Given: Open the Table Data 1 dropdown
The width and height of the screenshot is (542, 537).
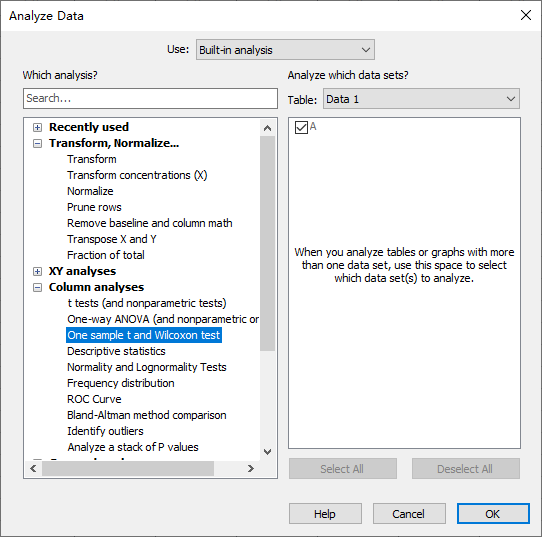Looking at the screenshot, I should (421, 99).
